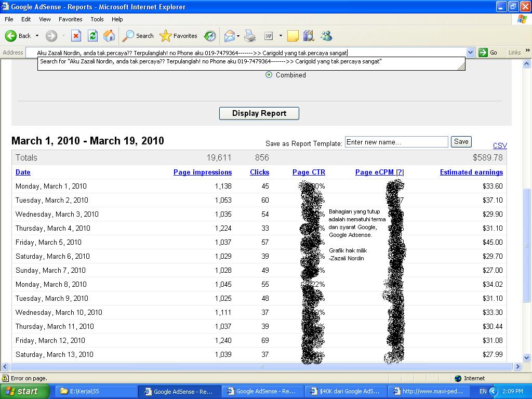The width and height of the screenshot is (532, 399).
Task: Launch the Messenger people icon
Action: (326, 36)
